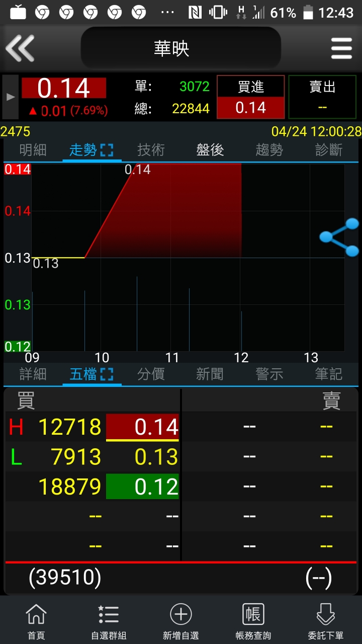Open the notification overflow dots
362x644 pixels.
coord(167,12)
